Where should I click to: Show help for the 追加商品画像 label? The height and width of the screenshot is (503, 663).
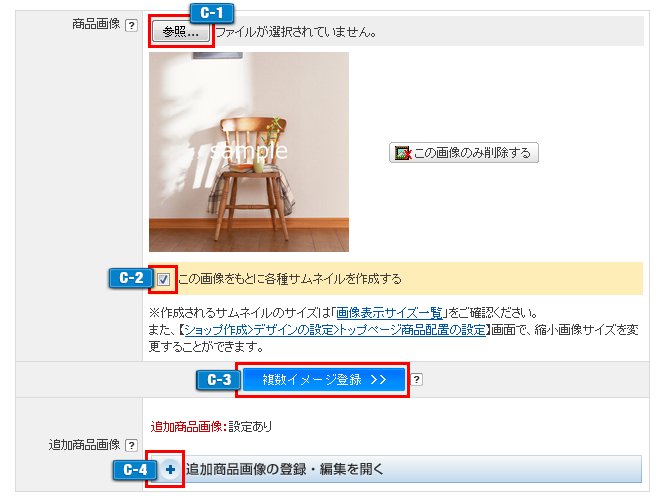point(132,445)
